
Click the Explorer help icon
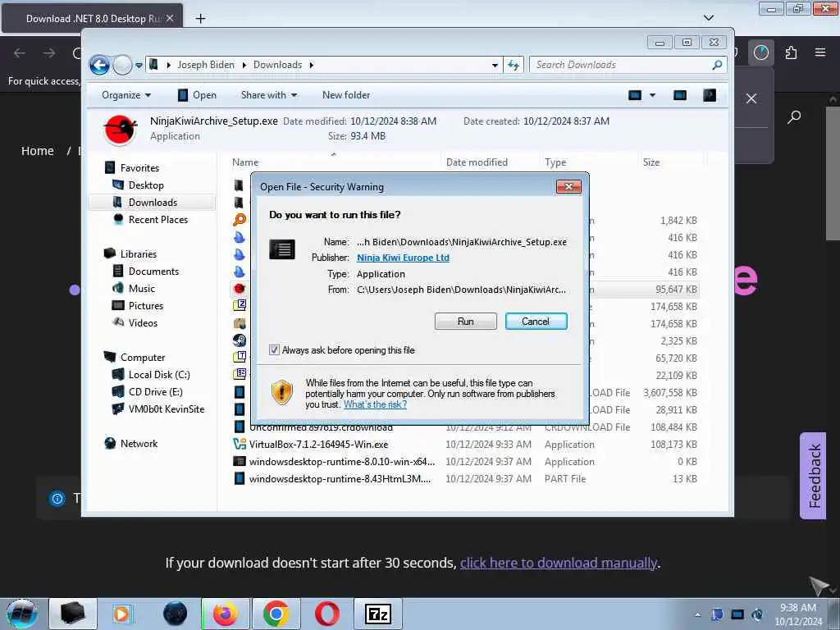click(x=710, y=95)
